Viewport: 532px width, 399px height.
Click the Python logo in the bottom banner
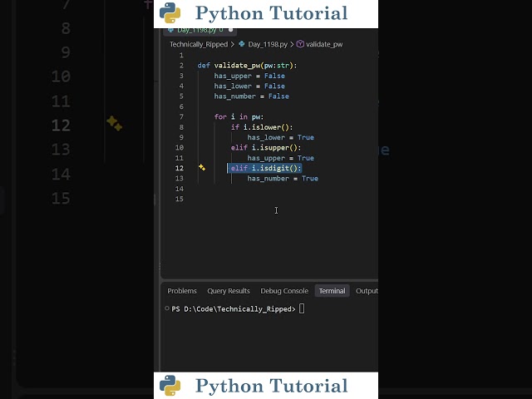point(170,385)
